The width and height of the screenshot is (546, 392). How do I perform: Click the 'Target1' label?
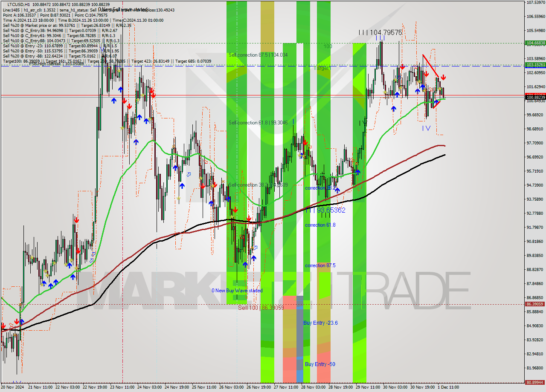[322, 68]
